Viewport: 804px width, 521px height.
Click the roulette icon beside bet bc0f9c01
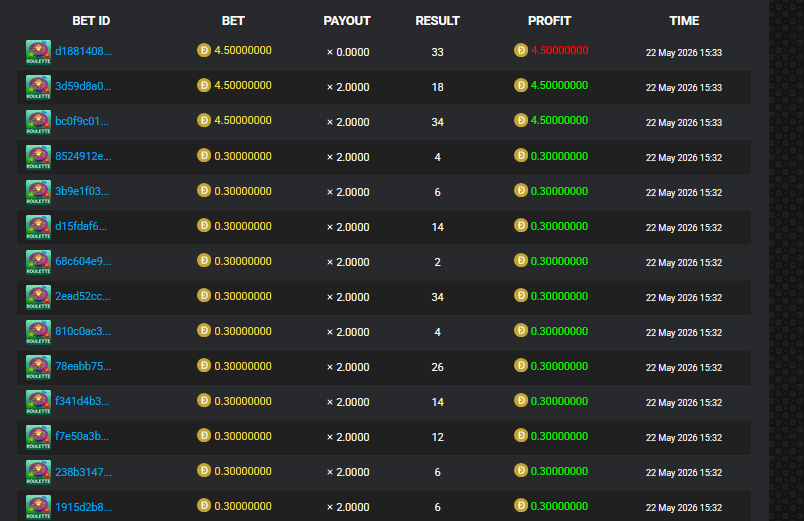pos(38,122)
